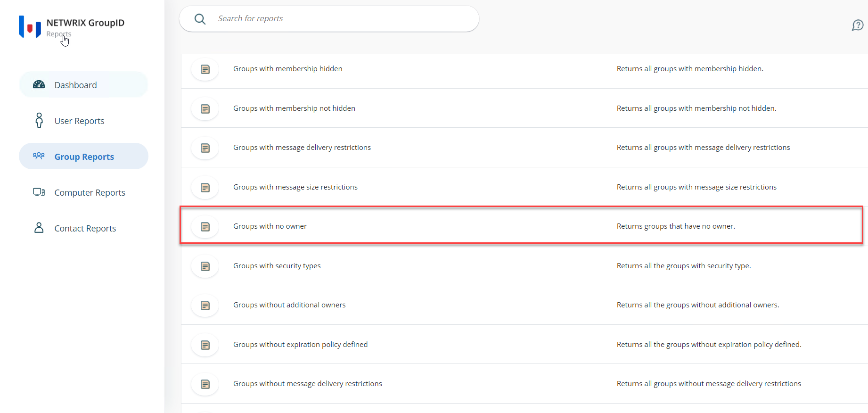The height and width of the screenshot is (413, 868).
Task: Click the Dashboard gauge icon
Action: point(39,85)
